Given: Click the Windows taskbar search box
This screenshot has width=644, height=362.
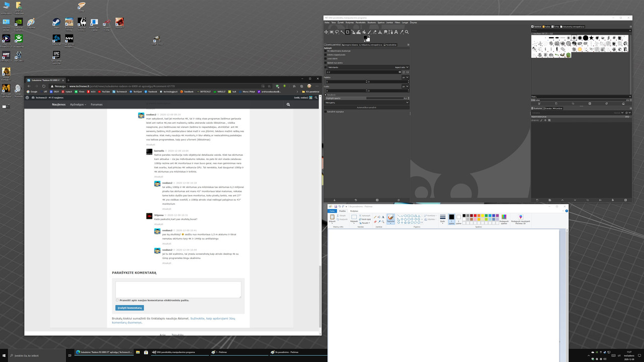Looking at the screenshot, I should click(x=37, y=355).
